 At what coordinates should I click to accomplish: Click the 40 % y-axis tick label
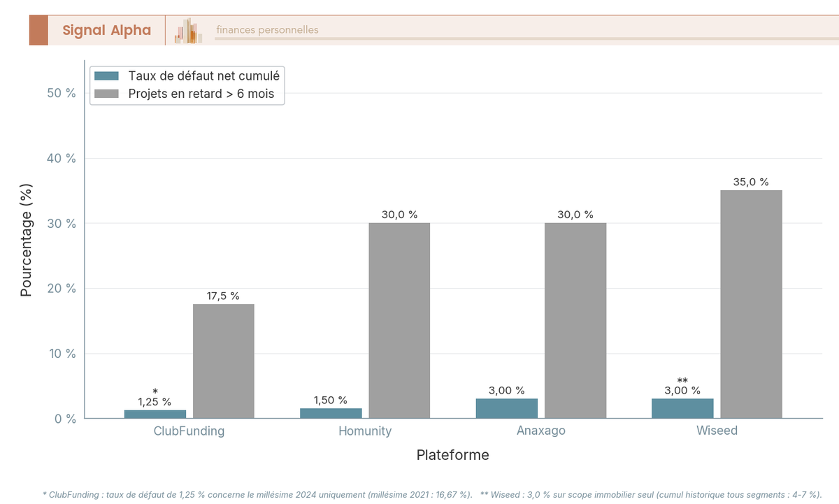click(61, 159)
